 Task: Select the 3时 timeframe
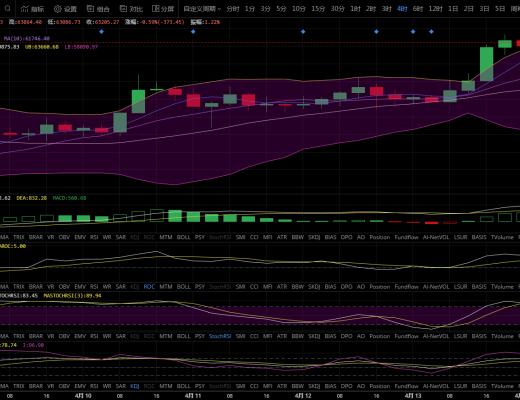click(x=386, y=9)
